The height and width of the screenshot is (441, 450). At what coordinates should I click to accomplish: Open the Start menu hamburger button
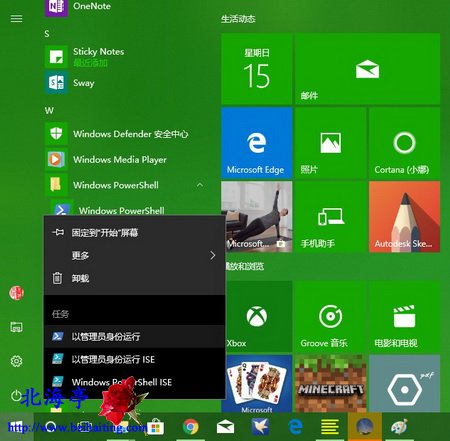coord(16,19)
